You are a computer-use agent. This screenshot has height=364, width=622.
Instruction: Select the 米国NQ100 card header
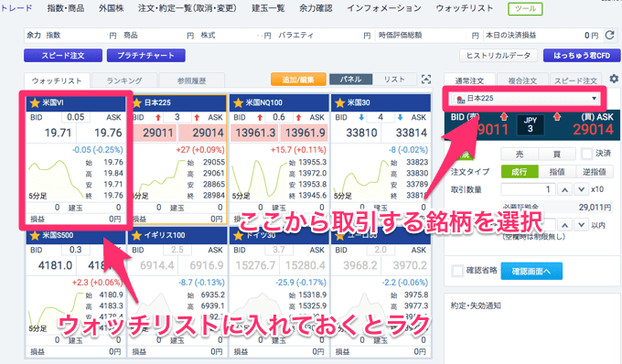pyautogui.click(x=280, y=103)
